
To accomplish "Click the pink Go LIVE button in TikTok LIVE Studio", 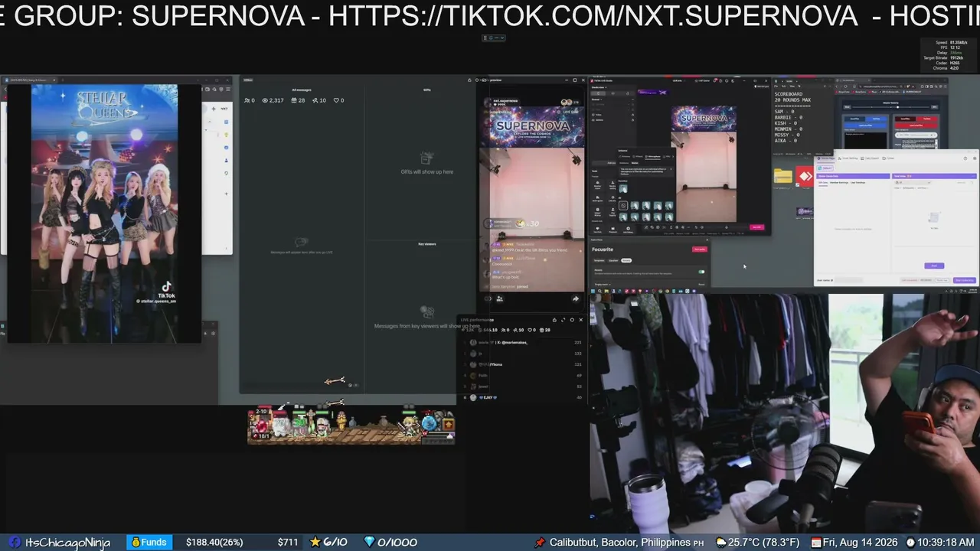I will click(x=757, y=227).
